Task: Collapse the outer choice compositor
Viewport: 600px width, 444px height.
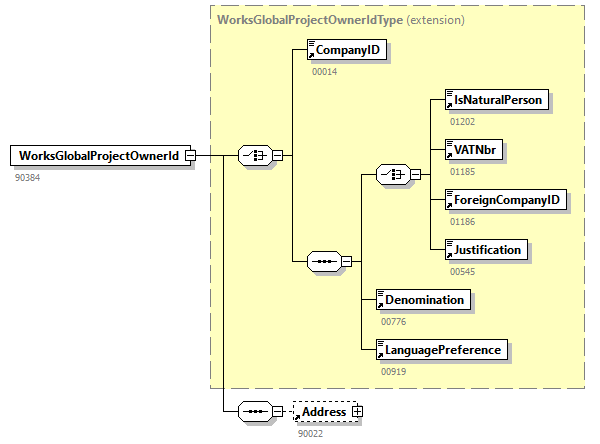Action: pyautogui.click(x=278, y=156)
